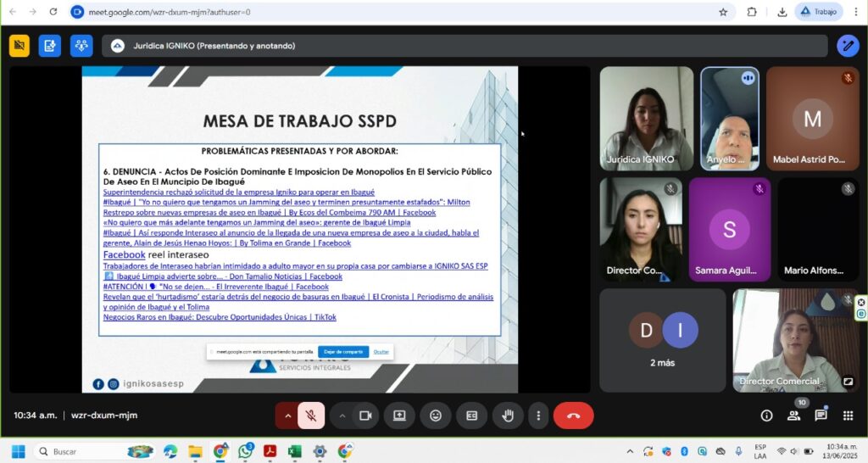Open 'Revelan que el hurtadismo' El Cronista link
The width and height of the screenshot is (868, 463).
click(298, 302)
